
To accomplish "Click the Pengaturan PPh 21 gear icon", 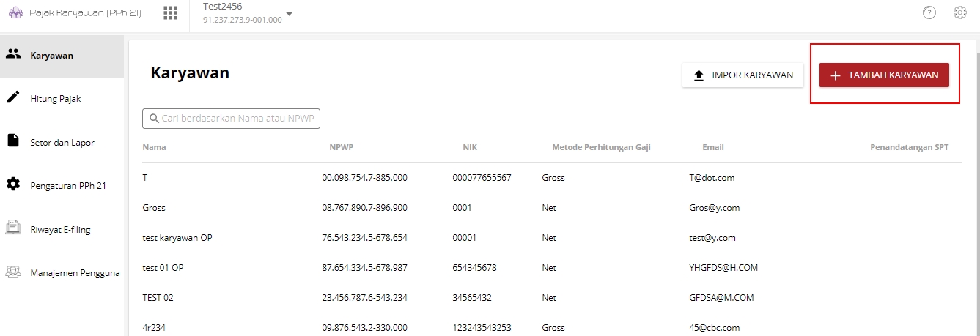I will point(12,184).
